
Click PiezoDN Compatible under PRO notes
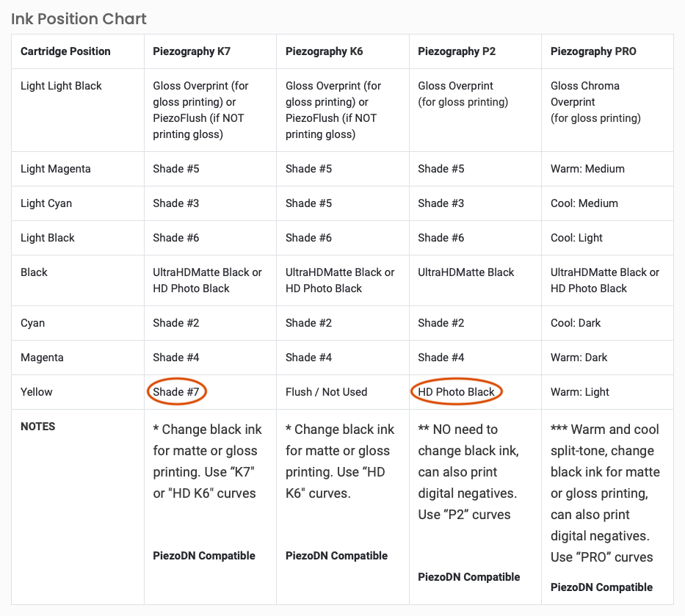601,587
